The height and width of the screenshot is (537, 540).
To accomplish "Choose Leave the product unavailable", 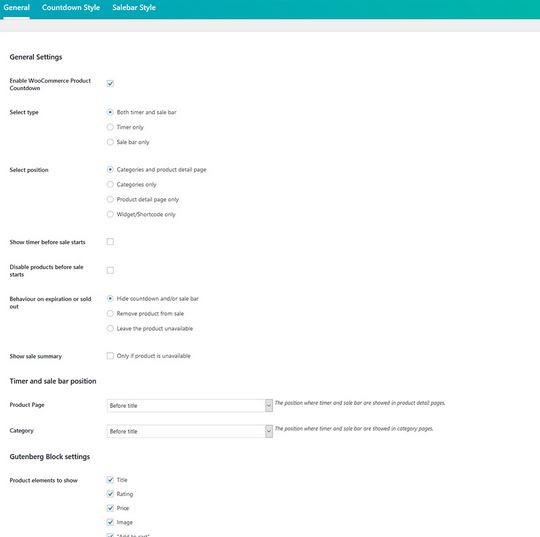I will (110, 329).
